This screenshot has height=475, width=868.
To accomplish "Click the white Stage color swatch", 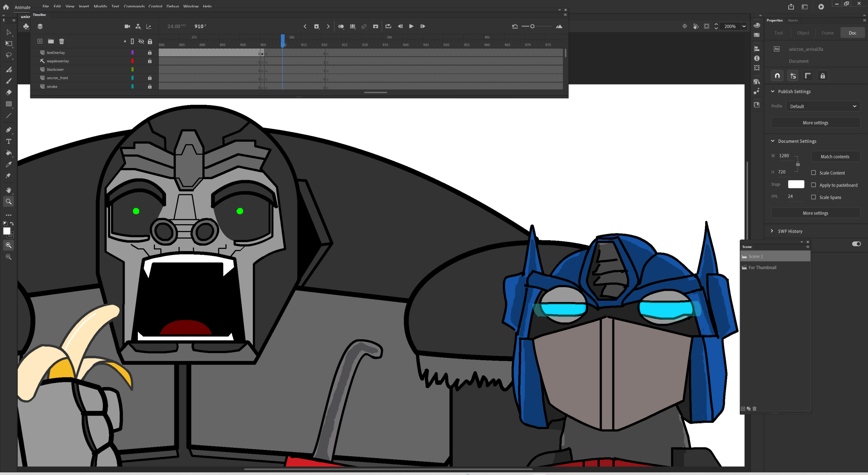I will pyautogui.click(x=796, y=184).
